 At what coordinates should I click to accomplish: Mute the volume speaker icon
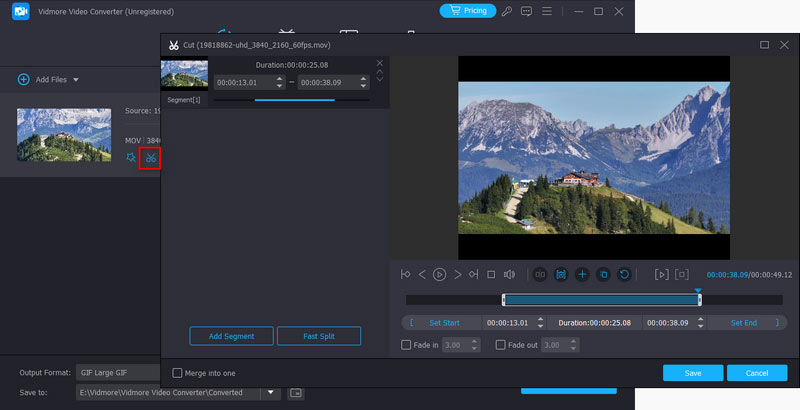pos(509,274)
